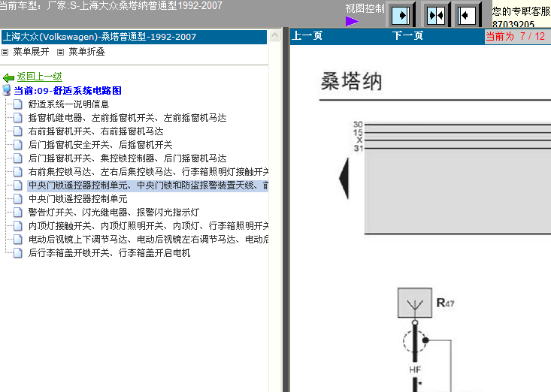Image resolution: width=551 pixels, height=392 pixels.
Task: Click the 返回上一级 link
Action: pos(39,77)
